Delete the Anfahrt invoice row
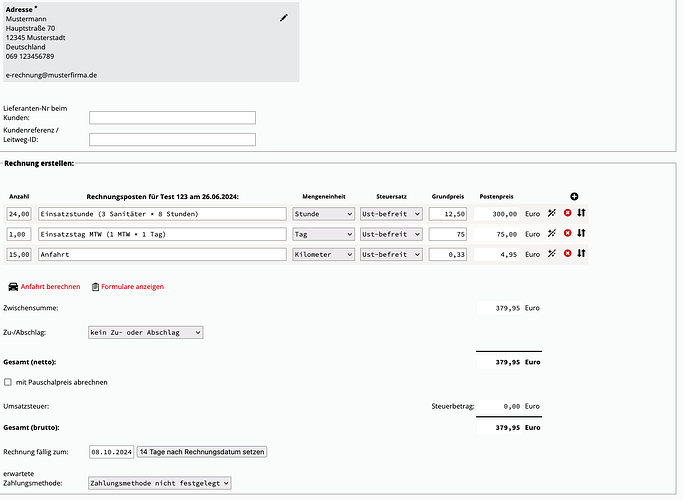Screen dimensions: 683x500 point(567,253)
